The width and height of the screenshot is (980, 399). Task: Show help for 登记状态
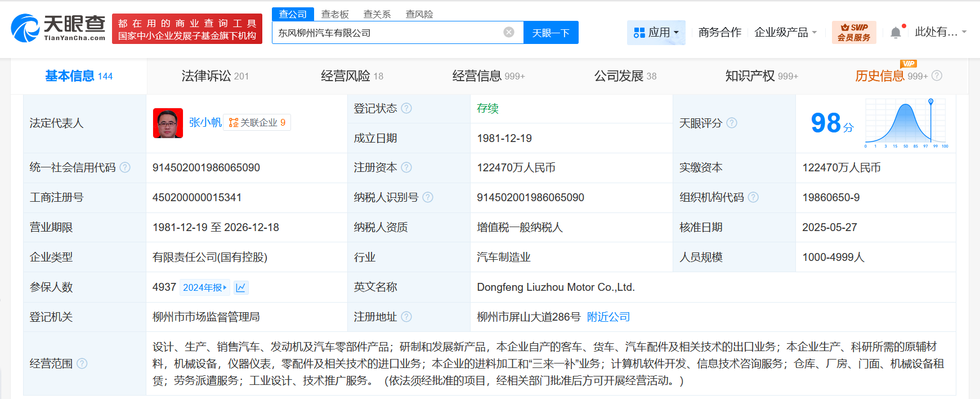[406, 108]
